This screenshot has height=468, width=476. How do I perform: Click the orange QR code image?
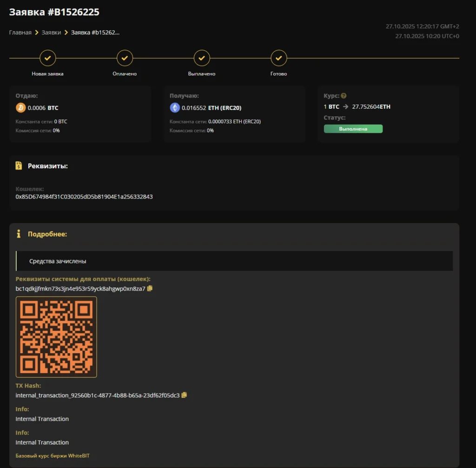tap(56, 337)
